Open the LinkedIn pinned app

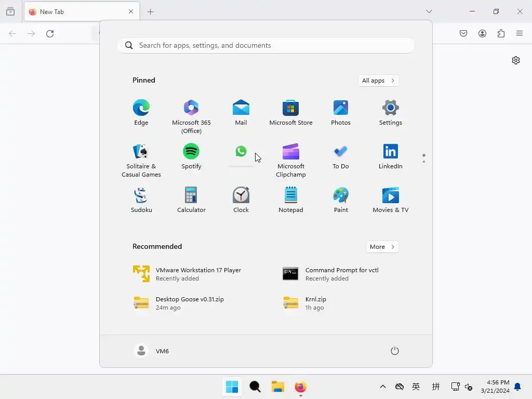click(x=391, y=156)
